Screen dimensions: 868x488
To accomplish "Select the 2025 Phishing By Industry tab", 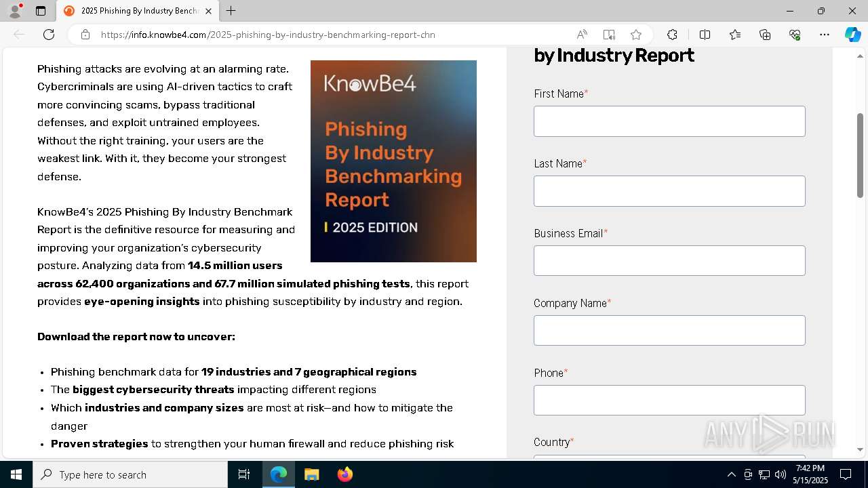I will pos(138,11).
